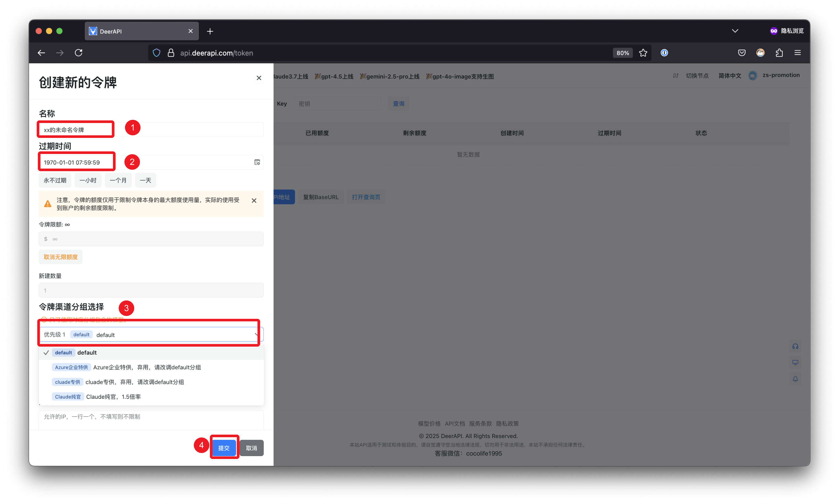
Task: Click the 创建时间 column header
Action: [512, 133]
